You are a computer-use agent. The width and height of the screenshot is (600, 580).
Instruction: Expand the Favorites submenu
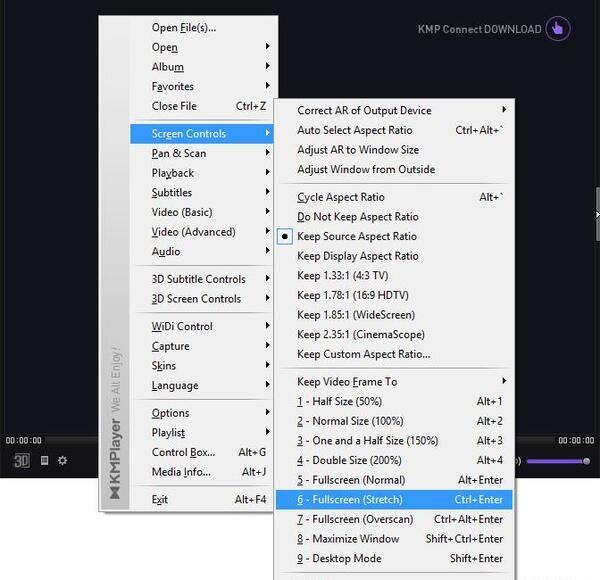point(202,86)
